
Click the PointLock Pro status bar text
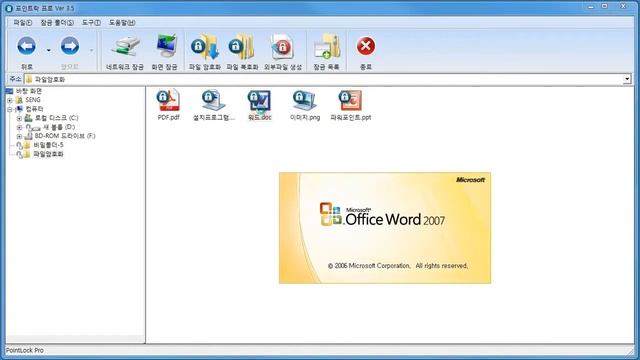click(24, 350)
